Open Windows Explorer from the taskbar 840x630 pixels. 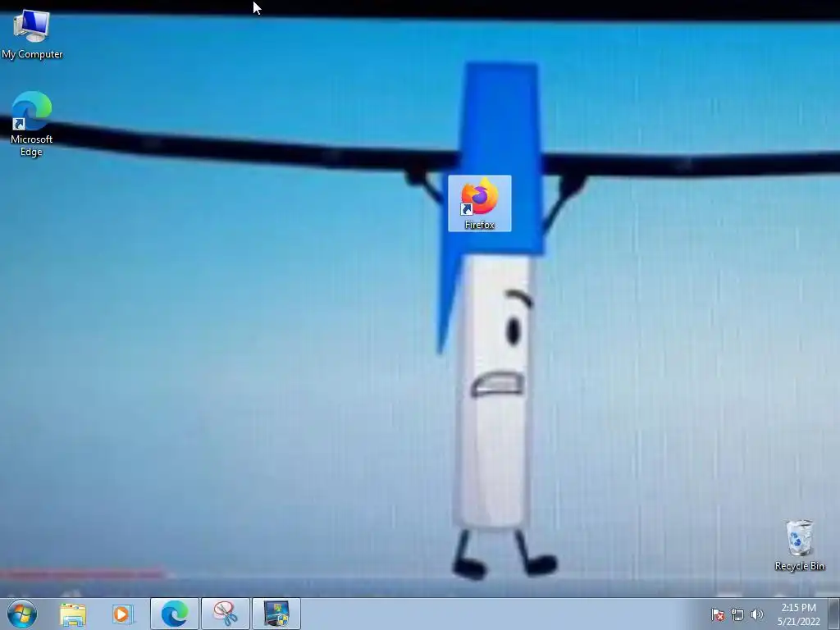click(x=73, y=614)
